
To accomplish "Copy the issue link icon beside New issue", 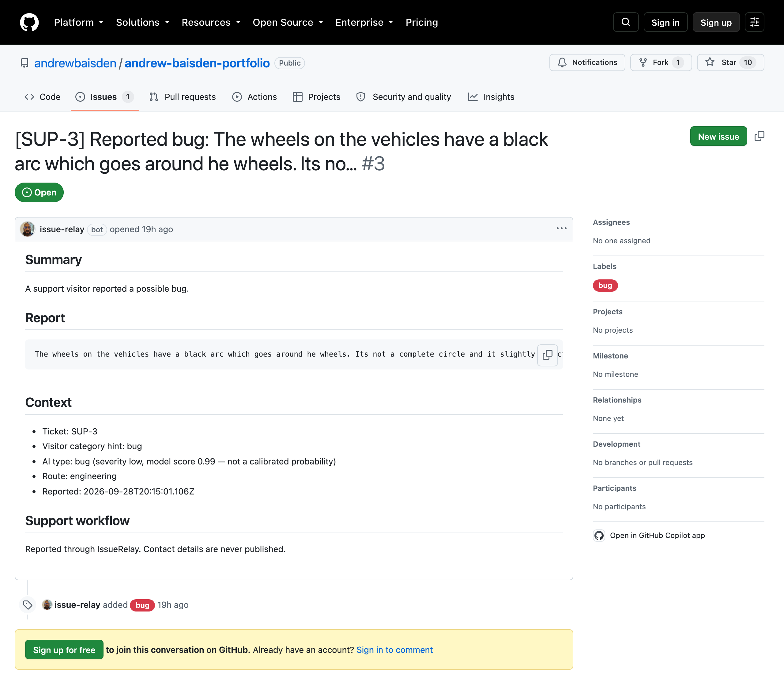I will [759, 136].
